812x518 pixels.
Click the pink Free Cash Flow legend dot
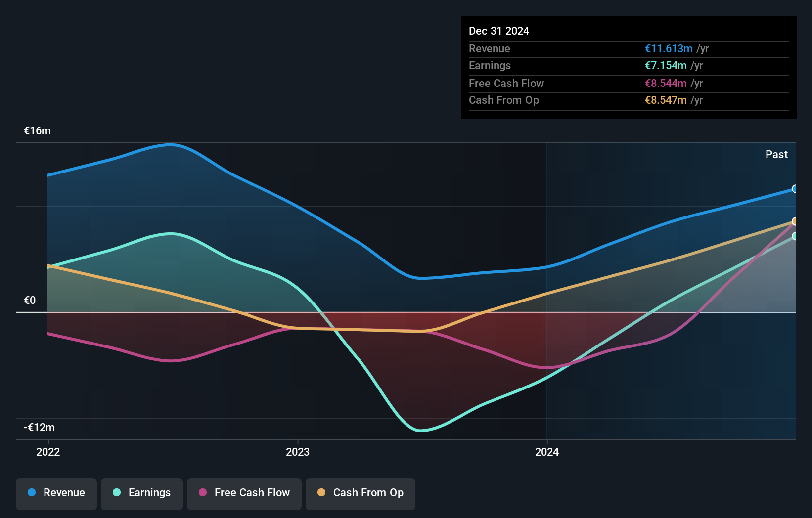[203, 492]
